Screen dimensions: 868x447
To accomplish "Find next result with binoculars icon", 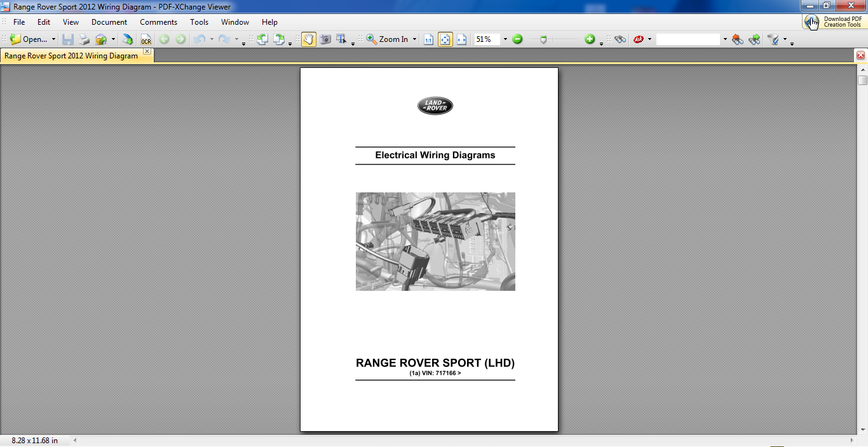I will (x=754, y=39).
